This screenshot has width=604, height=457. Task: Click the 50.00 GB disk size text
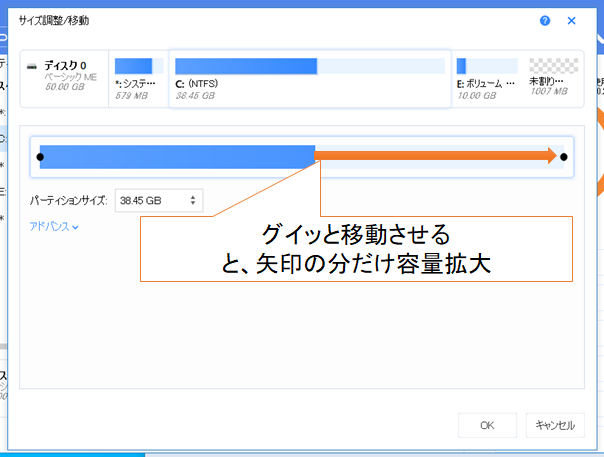[65, 87]
